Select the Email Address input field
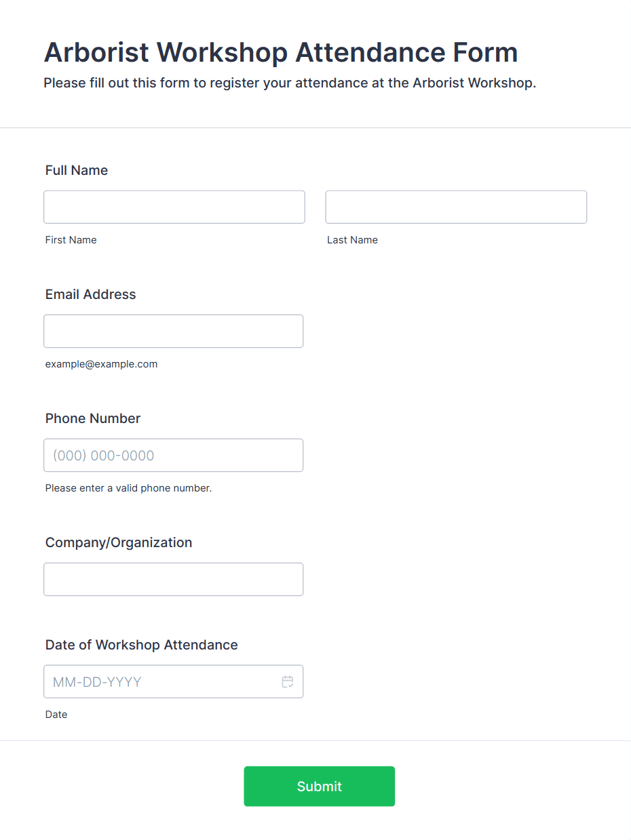Viewport: 631px width, 840px height. click(x=174, y=331)
